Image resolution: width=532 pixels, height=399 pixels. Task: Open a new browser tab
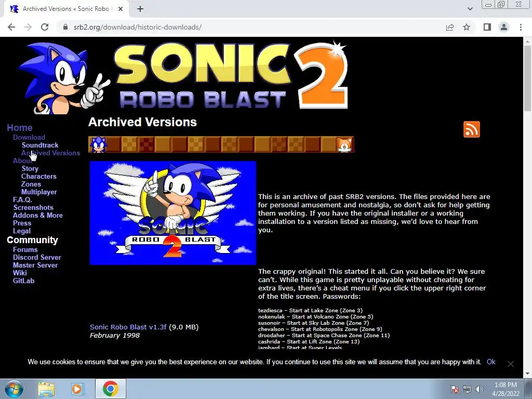[140, 9]
